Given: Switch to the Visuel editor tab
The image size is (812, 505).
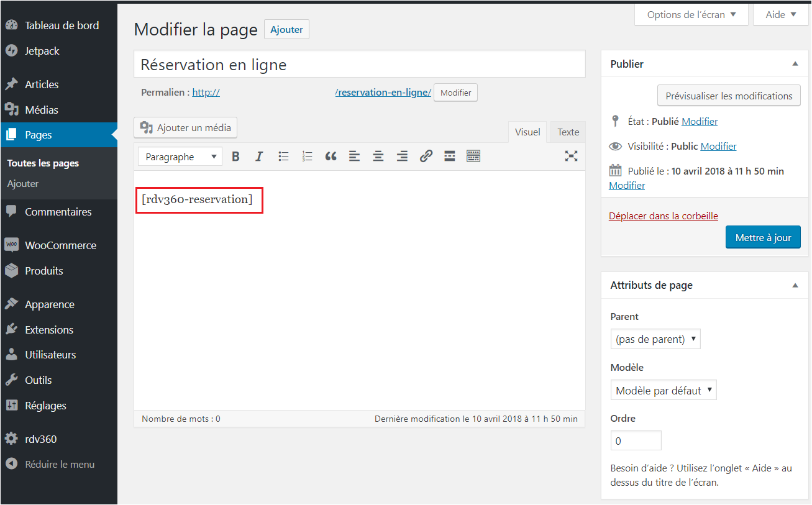Looking at the screenshot, I should tap(527, 132).
